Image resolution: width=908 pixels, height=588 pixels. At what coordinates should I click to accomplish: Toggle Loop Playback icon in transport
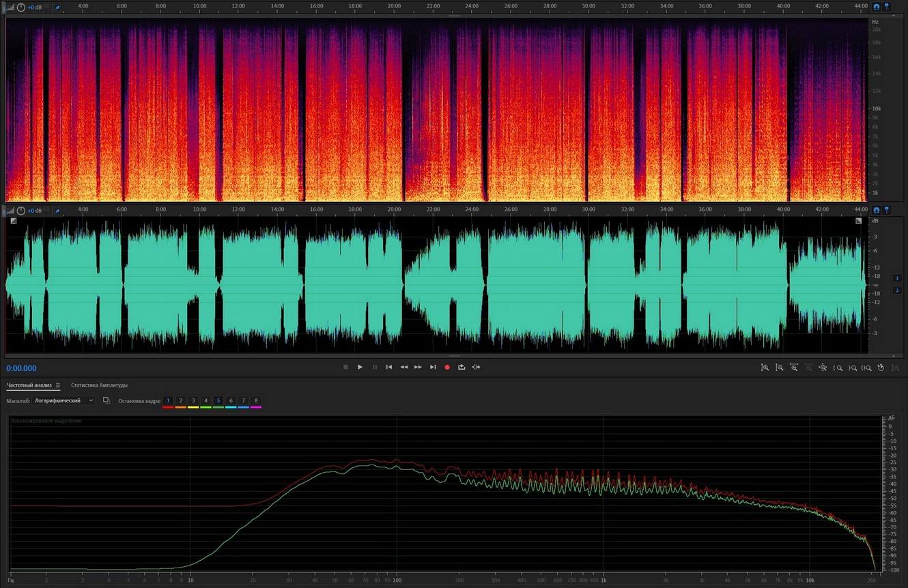462,367
